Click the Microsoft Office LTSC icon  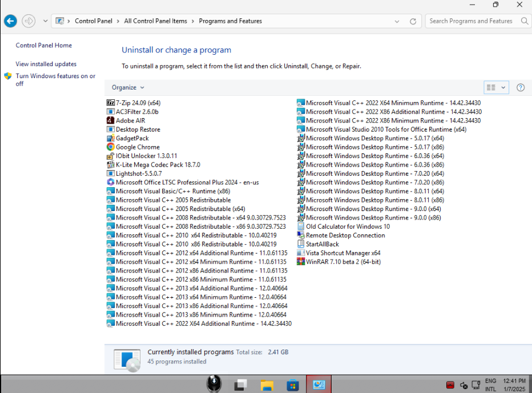111,182
